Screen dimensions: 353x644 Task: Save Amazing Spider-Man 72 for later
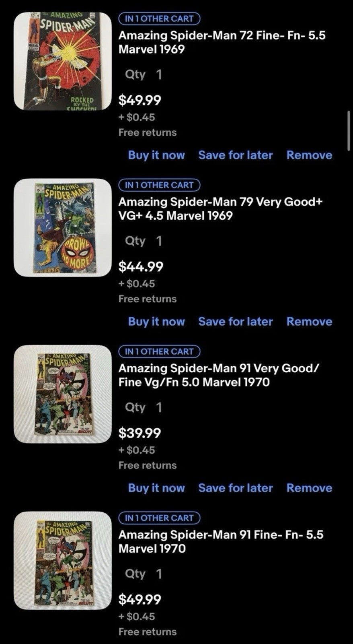point(236,155)
